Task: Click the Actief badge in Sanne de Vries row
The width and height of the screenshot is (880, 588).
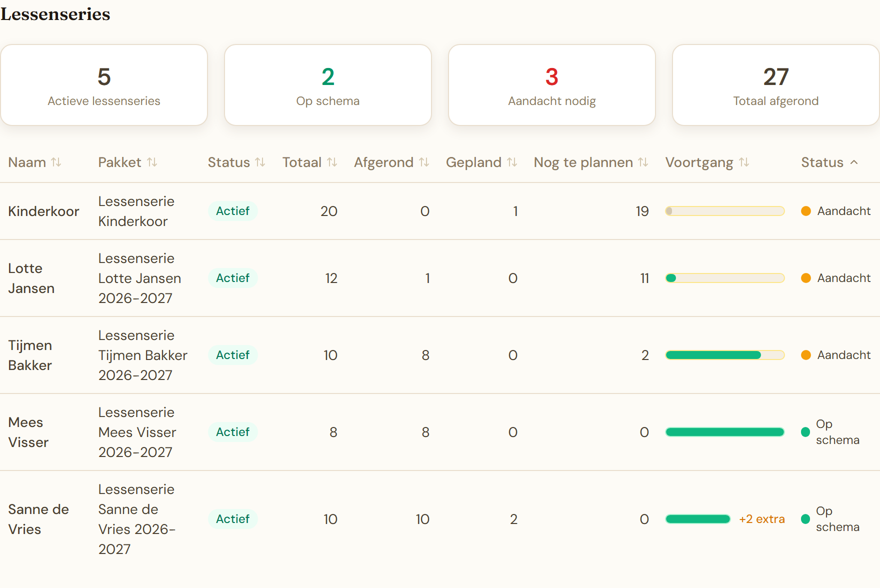Action: 233,519
